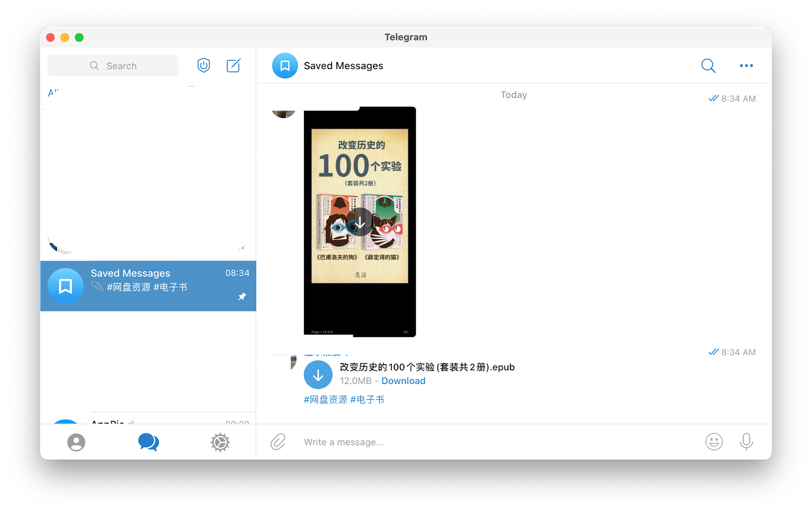This screenshot has height=513, width=812.
Task: Click the 8:34 AM timestamp on epub message
Action: (x=738, y=352)
